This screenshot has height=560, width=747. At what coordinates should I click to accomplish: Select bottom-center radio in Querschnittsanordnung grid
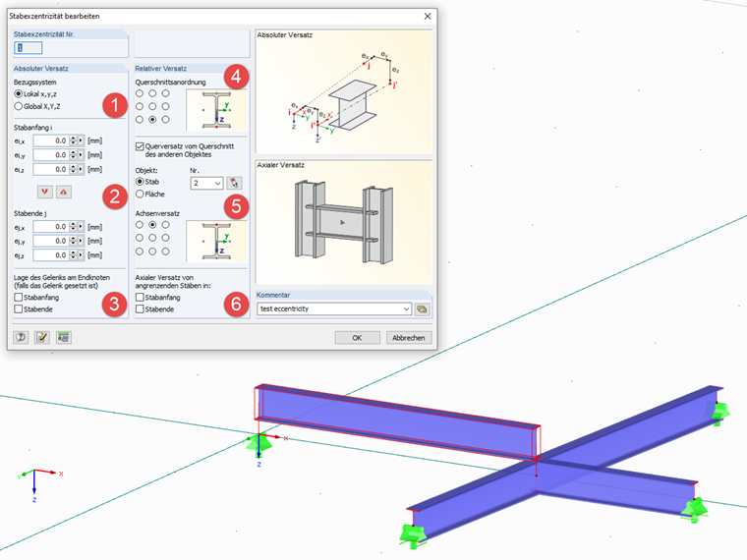[152, 120]
